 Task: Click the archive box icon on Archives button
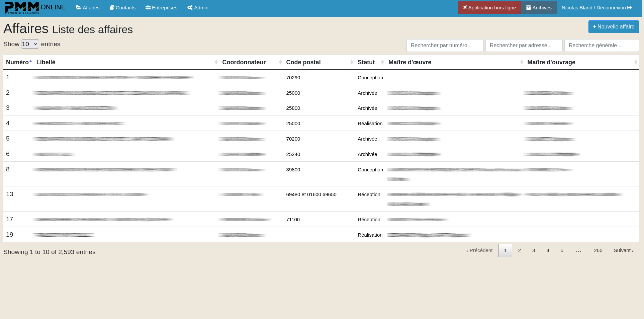point(529,7)
